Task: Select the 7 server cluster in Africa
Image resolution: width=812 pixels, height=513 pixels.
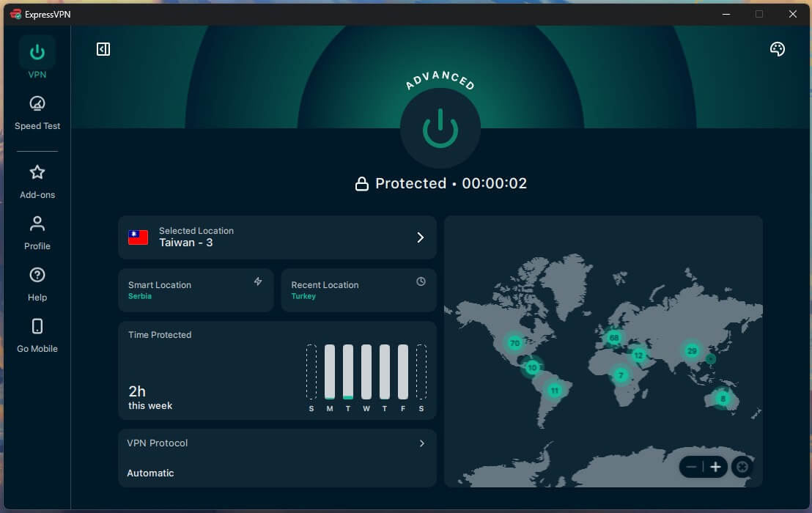Action: click(621, 375)
